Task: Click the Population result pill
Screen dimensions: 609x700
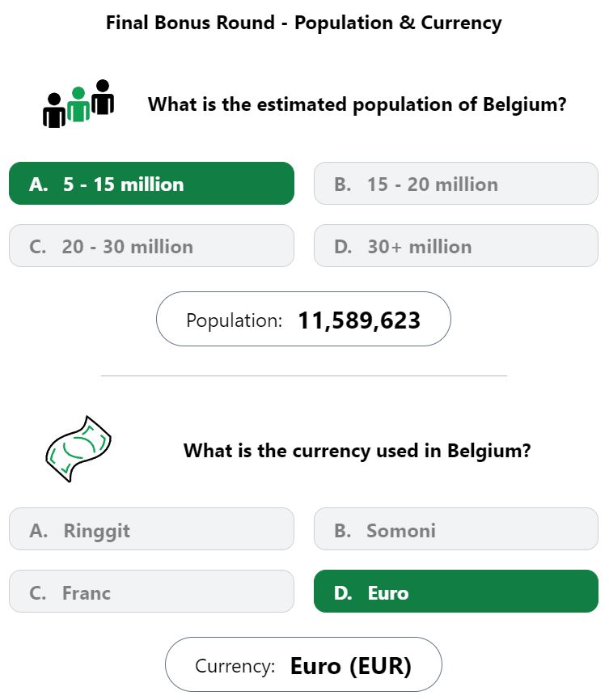Action: click(x=303, y=319)
